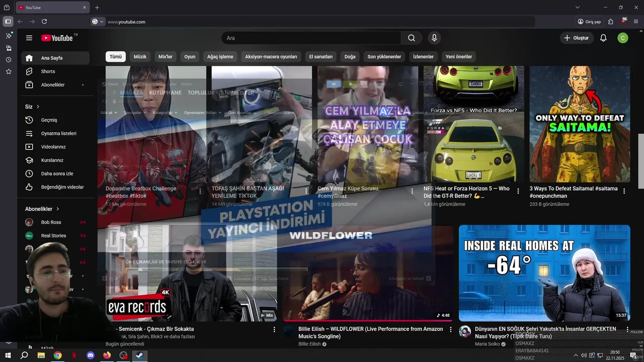The height and width of the screenshot is (362, 644).
Task: Open Kurslarınız in sidebar
Action: click(55, 160)
